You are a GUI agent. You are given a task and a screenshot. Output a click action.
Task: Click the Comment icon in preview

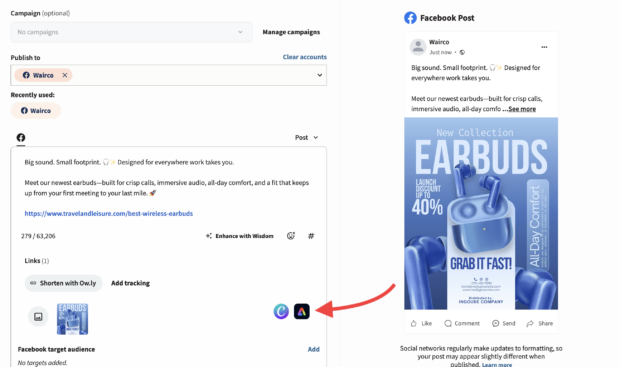(x=448, y=323)
